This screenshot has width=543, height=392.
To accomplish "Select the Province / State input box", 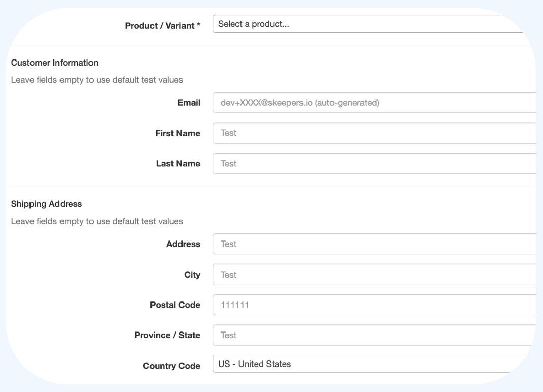I will point(374,335).
